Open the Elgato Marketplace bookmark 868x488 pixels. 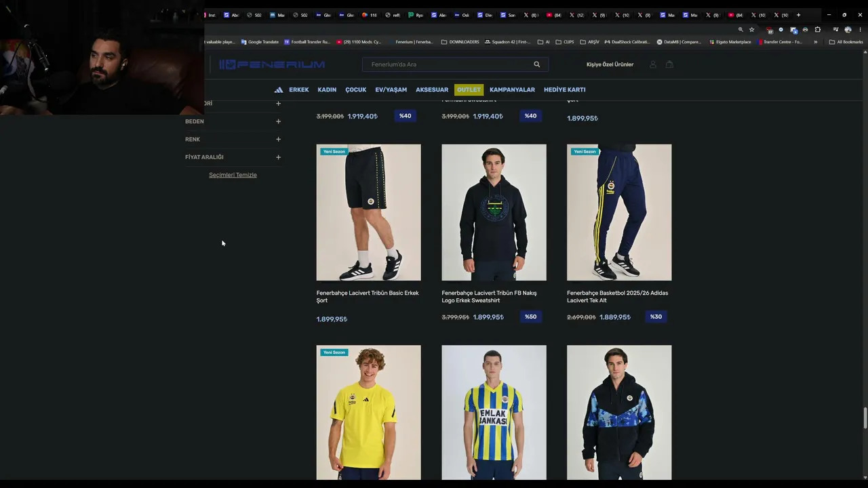tap(730, 42)
